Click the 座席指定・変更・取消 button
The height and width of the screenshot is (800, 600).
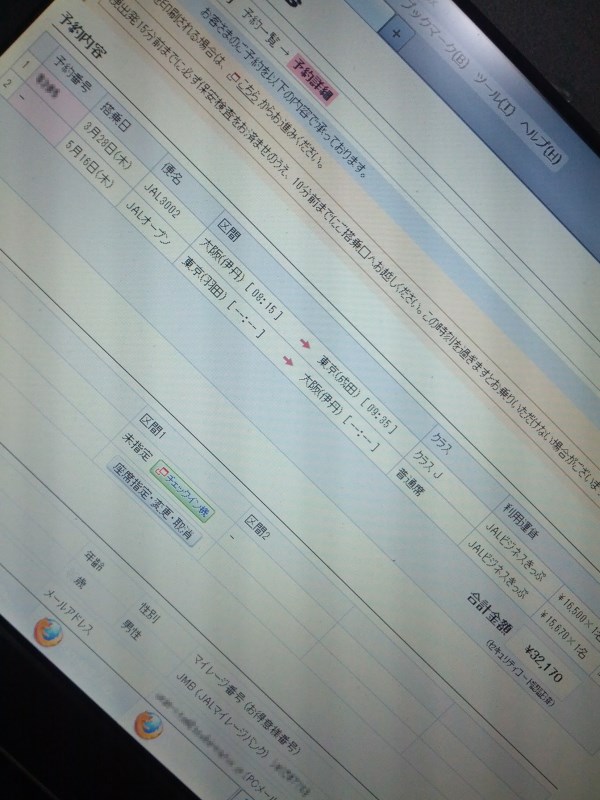pyautogui.click(x=152, y=504)
